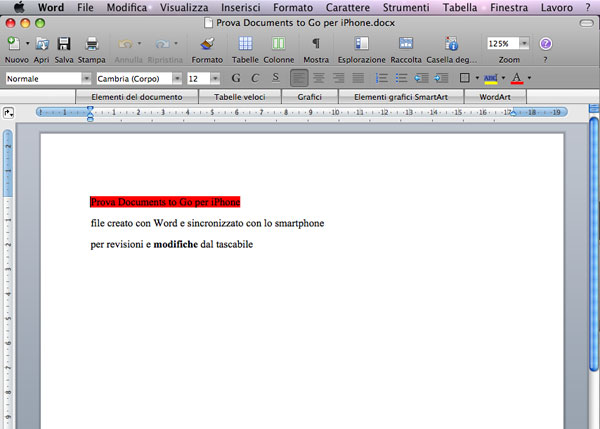Open the borders dropdown arrow

point(477,78)
